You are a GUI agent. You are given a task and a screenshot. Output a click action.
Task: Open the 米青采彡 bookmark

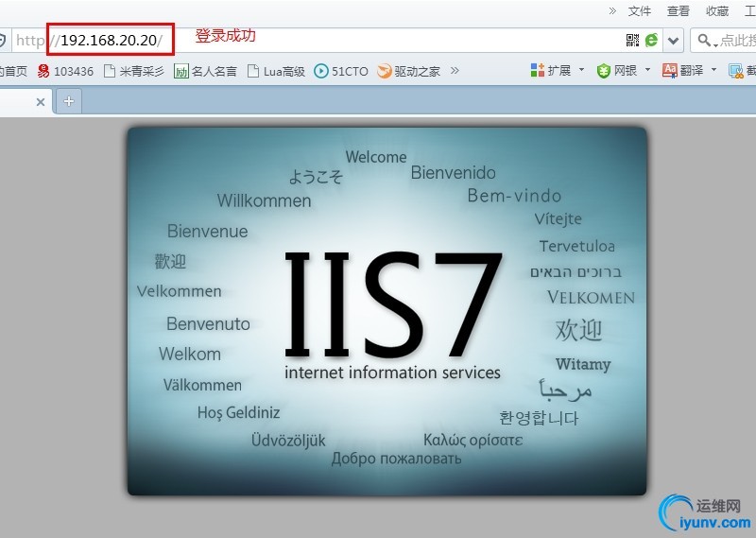134,72
